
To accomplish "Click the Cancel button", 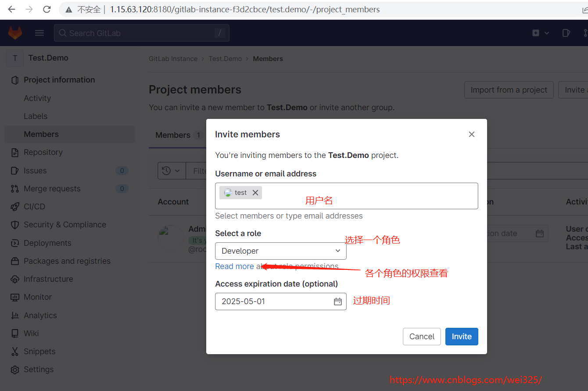I will (x=422, y=337).
